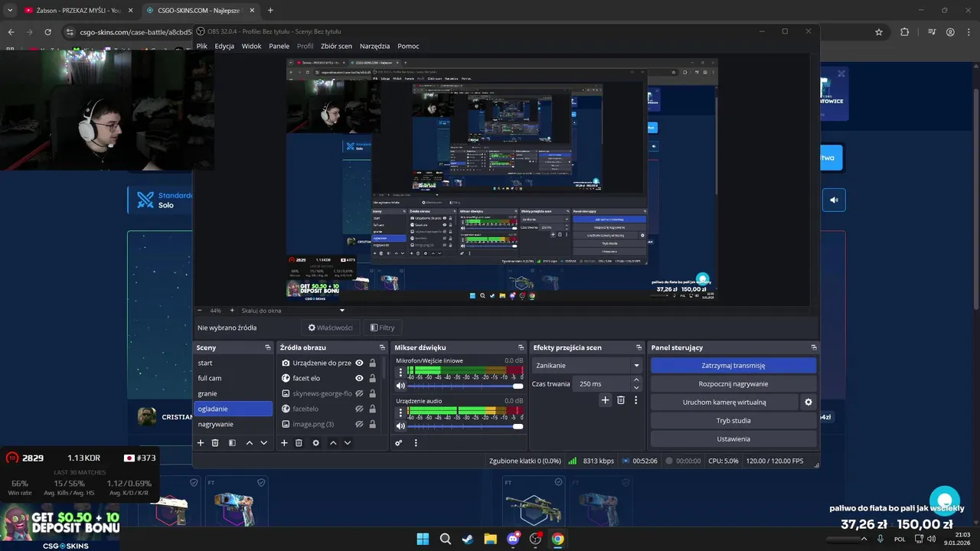Move scene down in Sceny panel
The height and width of the screenshot is (551, 980).
pos(264,443)
